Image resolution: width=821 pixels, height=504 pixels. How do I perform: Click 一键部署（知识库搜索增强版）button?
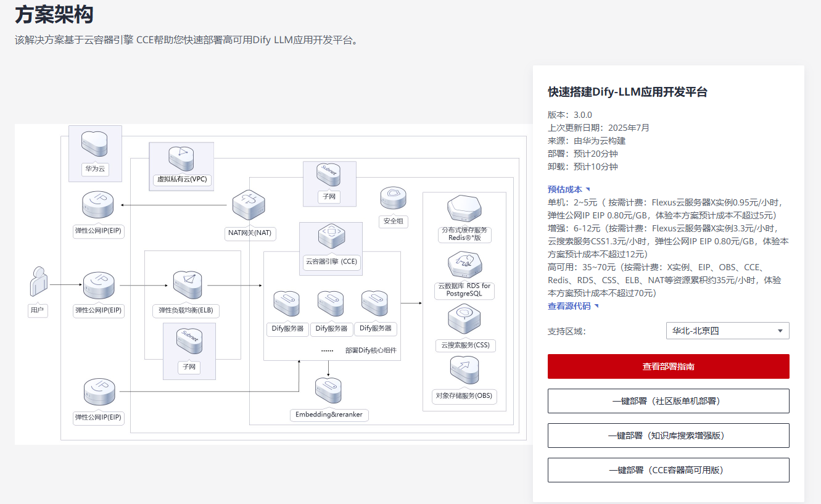tap(669, 436)
